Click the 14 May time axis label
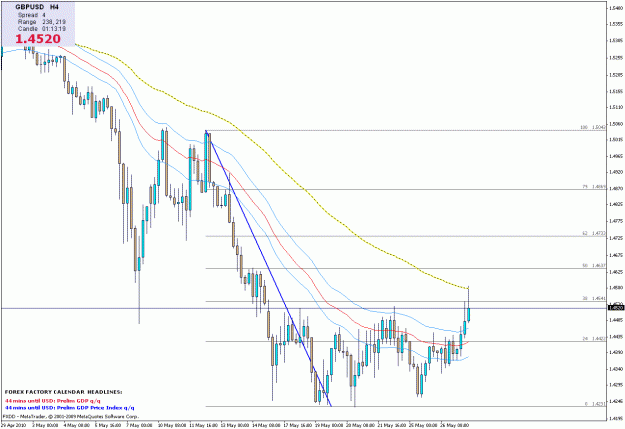Screen dimensions: 625x429 pos(266,425)
